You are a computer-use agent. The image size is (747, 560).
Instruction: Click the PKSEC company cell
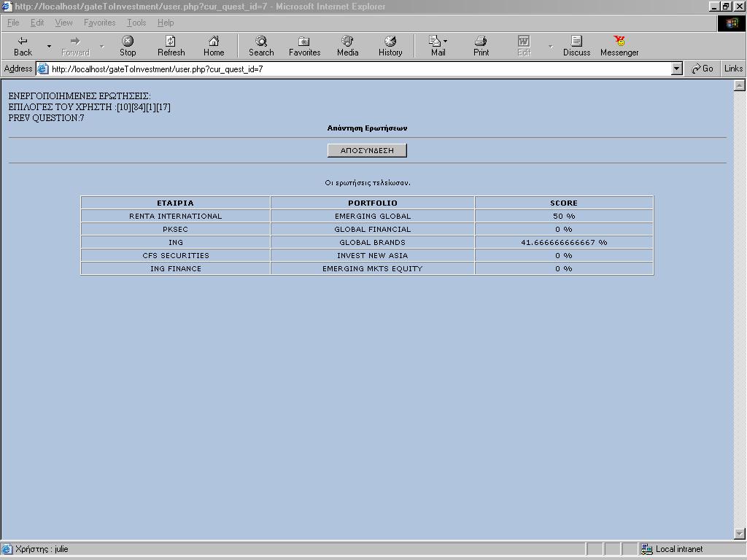click(x=175, y=229)
